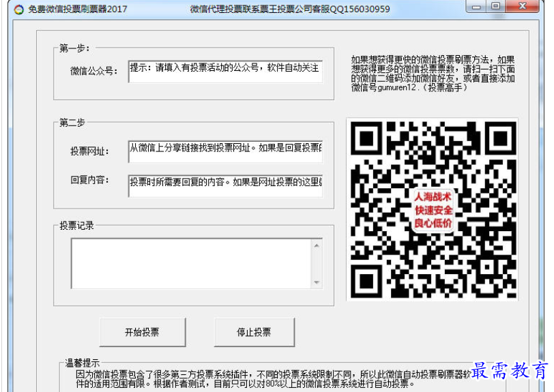The image size is (554, 392).
Task: Click the app icon in title bar
Action: (x=18, y=9)
